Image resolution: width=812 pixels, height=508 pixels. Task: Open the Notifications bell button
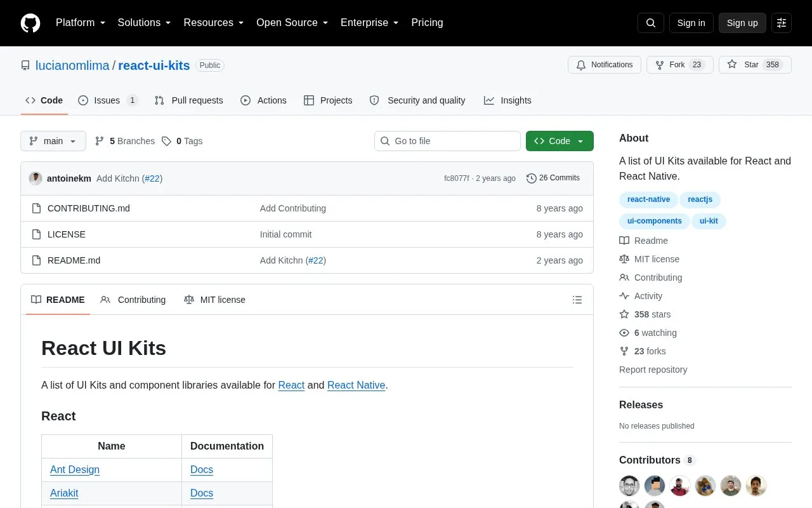pyautogui.click(x=605, y=65)
